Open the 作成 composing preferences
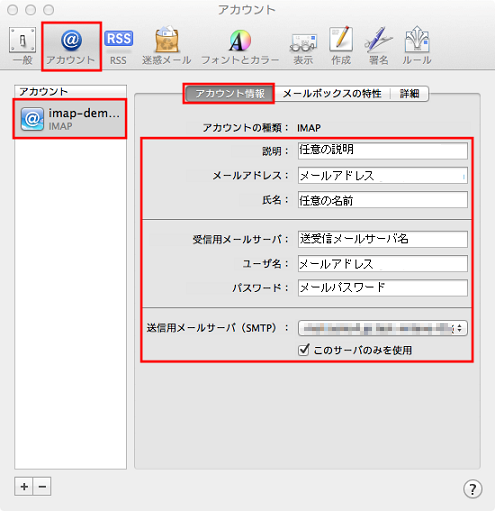This screenshot has width=495, height=511. 341,46
